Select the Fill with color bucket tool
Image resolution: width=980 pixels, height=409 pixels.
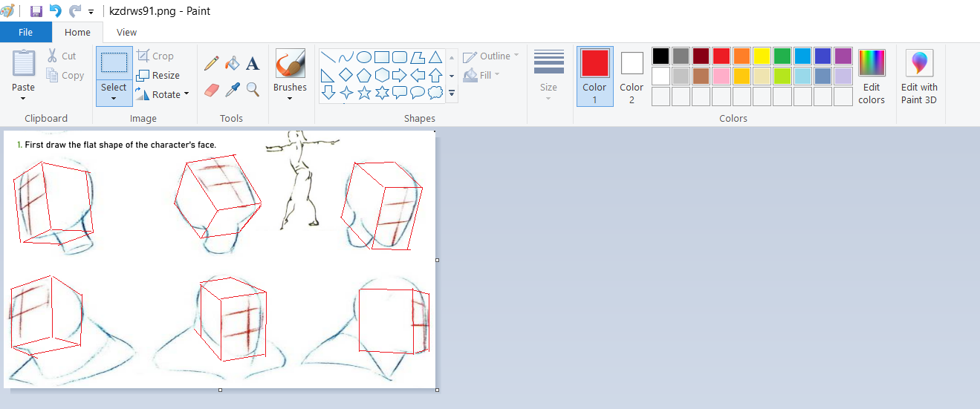(x=233, y=63)
